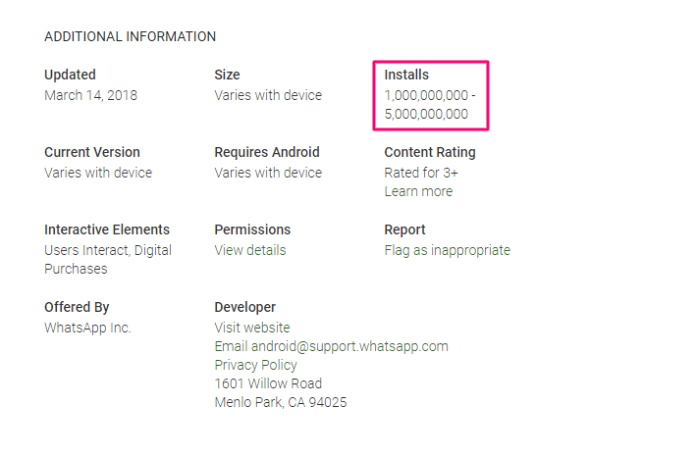
Task: Click the Report heading
Action: coord(405,229)
